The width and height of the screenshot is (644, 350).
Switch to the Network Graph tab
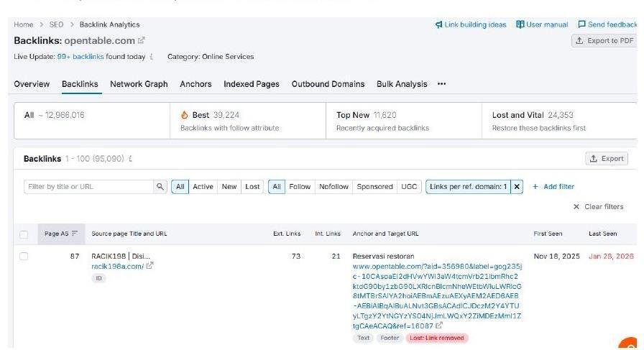[139, 84]
